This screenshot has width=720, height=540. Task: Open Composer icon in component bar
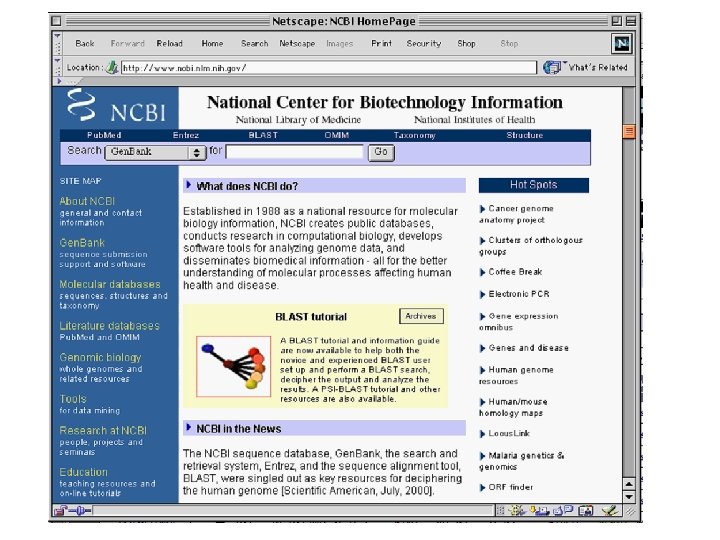click(609, 510)
